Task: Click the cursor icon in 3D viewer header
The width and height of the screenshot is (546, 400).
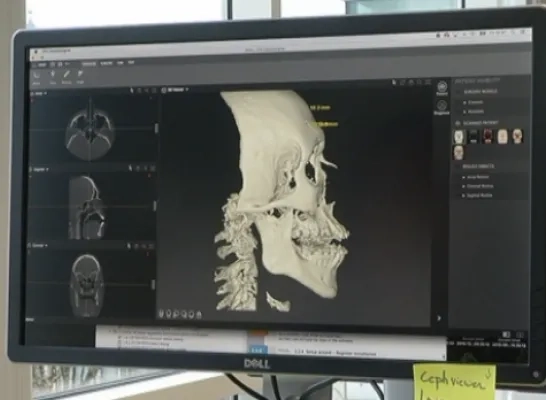Action: tap(394, 82)
